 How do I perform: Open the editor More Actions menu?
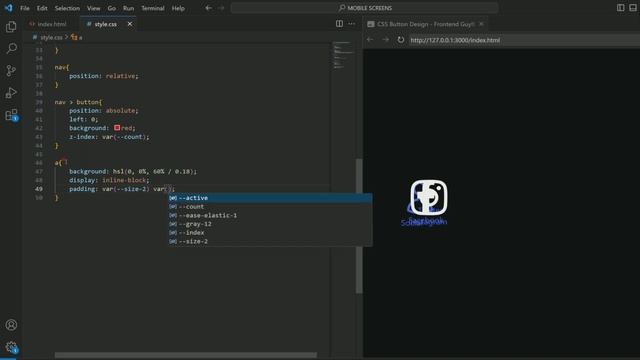pos(351,24)
